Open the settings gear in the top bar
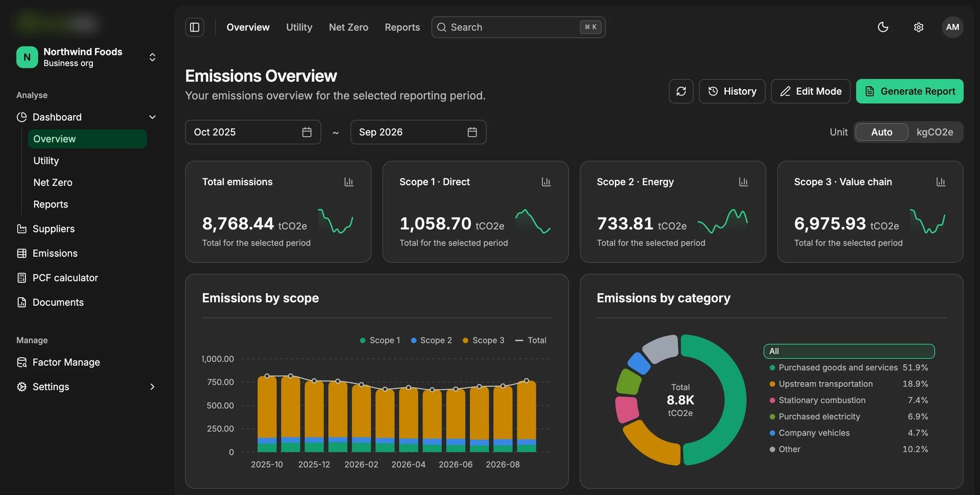This screenshot has width=980, height=495. [x=919, y=27]
